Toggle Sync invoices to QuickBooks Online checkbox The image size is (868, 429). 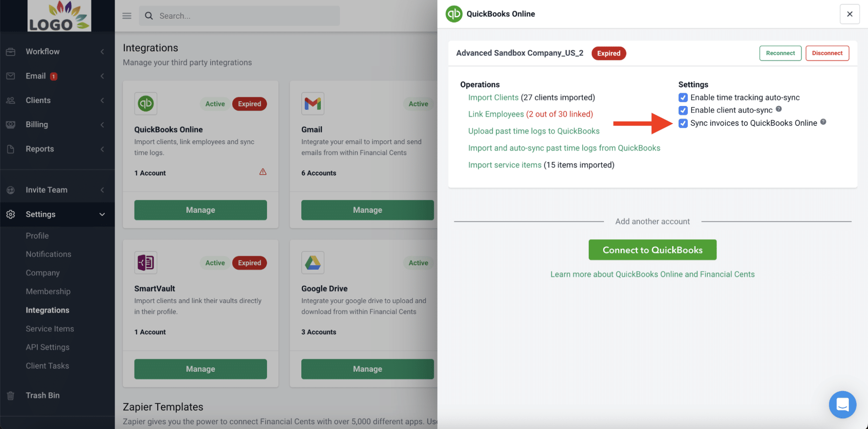[x=683, y=123]
